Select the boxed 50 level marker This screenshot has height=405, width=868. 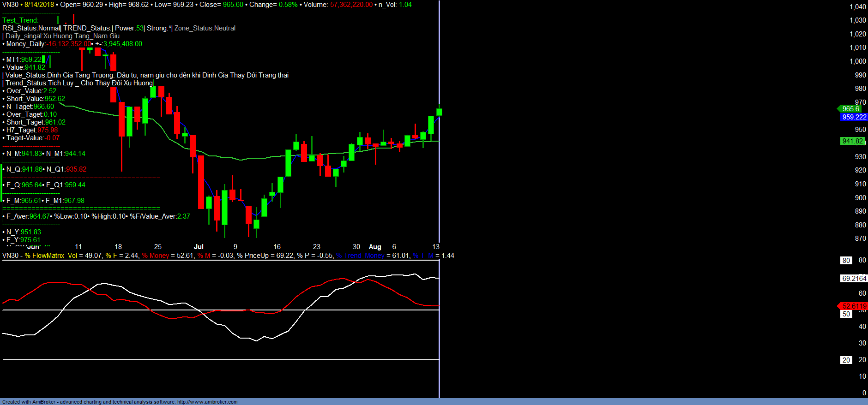[846, 314]
